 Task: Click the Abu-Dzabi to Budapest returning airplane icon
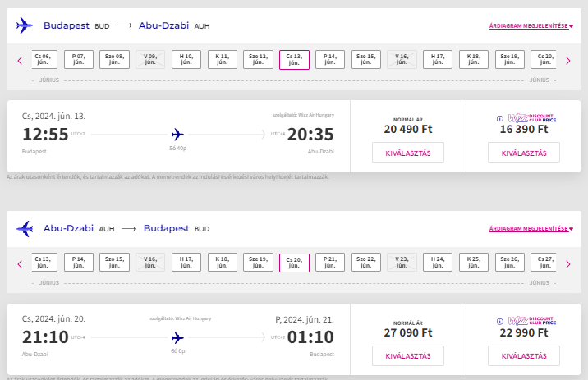coord(25,229)
